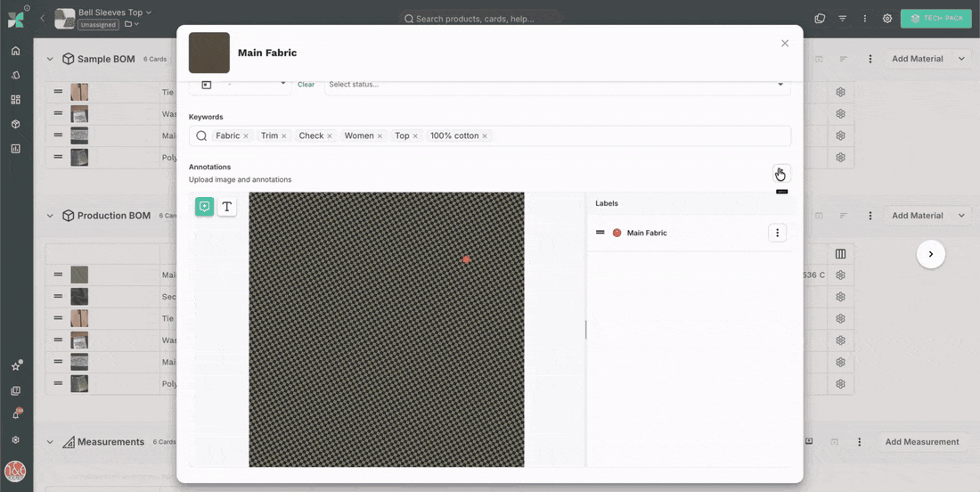This screenshot has height=492, width=980.
Task: Collapse the Measurements section
Action: point(50,442)
